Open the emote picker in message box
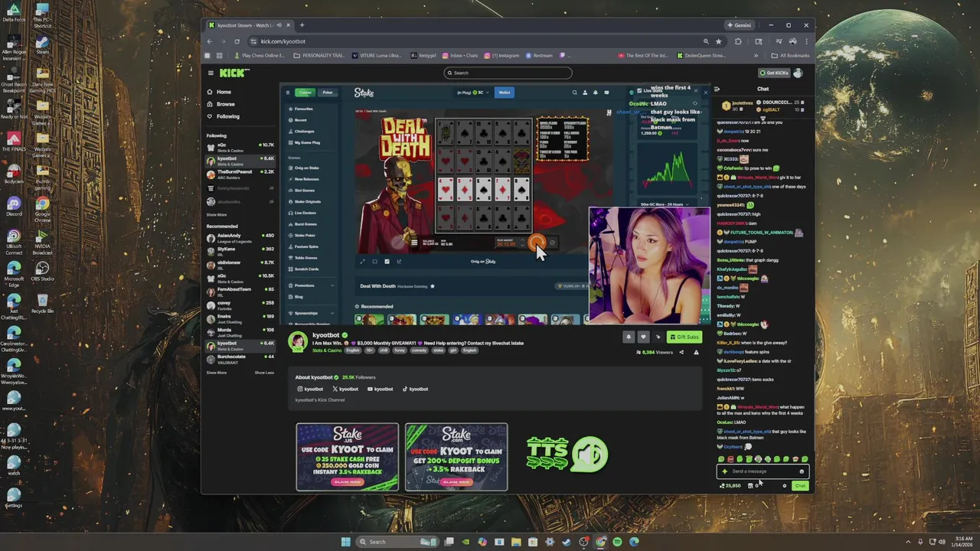The image size is (980, 551). tap(802, 471)
